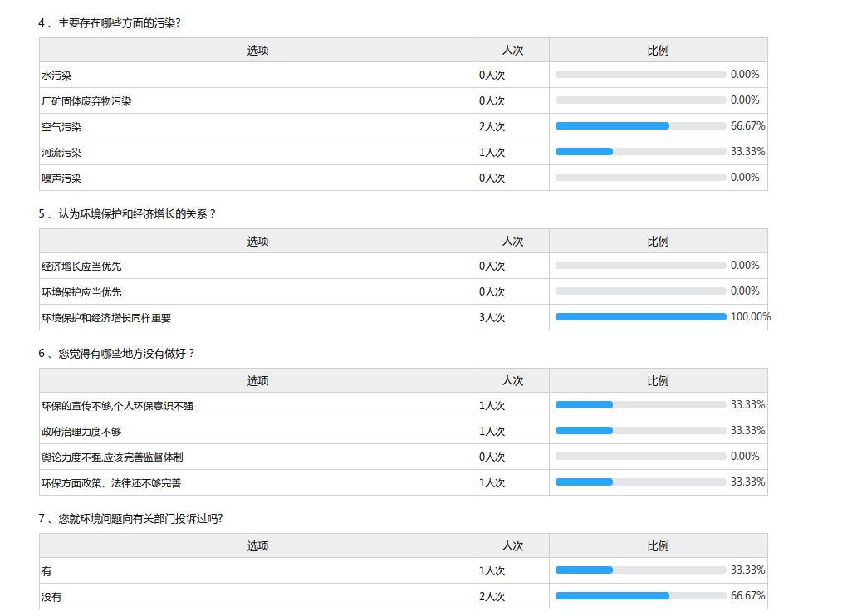Select the 水污染 option label
847x616 pixels.
56,76
